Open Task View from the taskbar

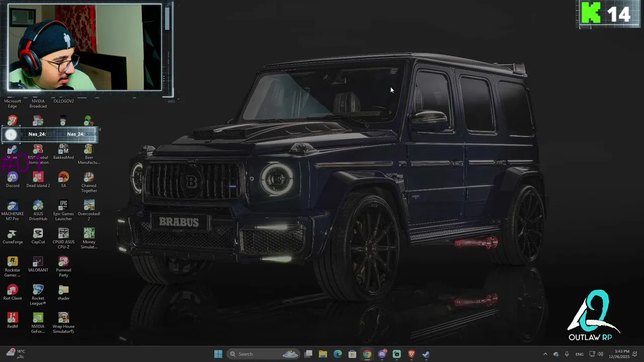(x=308, y=354)
